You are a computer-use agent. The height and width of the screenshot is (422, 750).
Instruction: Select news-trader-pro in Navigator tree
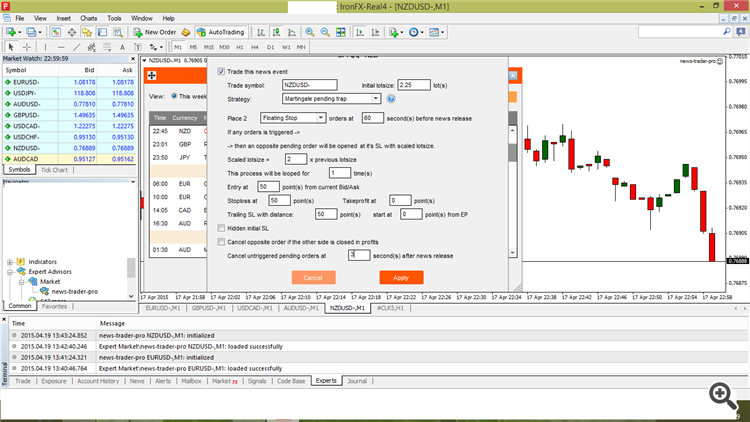click(x=75, y=291)
